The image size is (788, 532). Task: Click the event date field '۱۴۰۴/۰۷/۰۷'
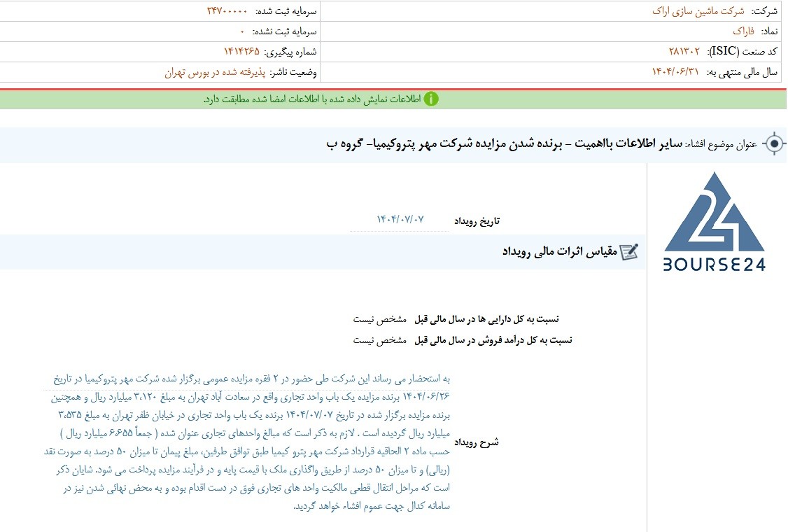coord(400,220)
